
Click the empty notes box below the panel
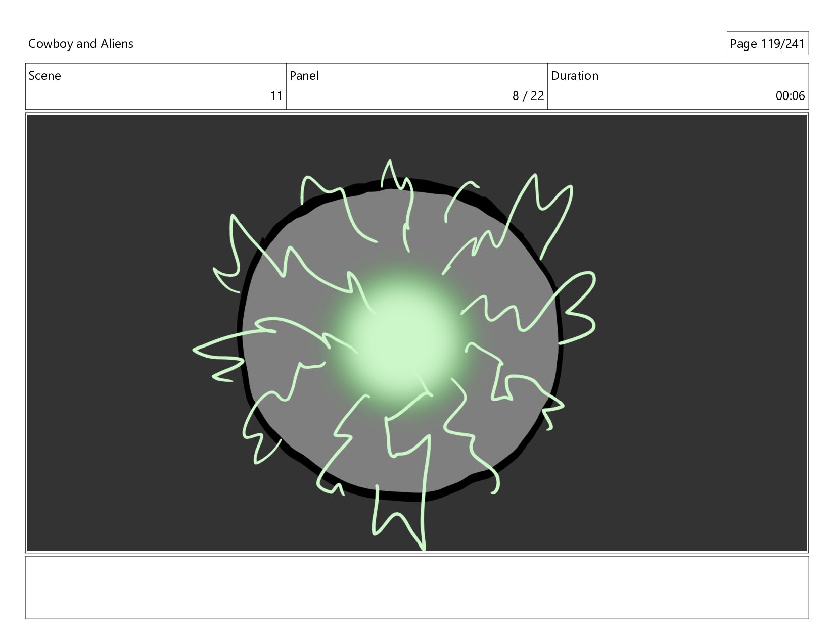click(x=417, y=587)
